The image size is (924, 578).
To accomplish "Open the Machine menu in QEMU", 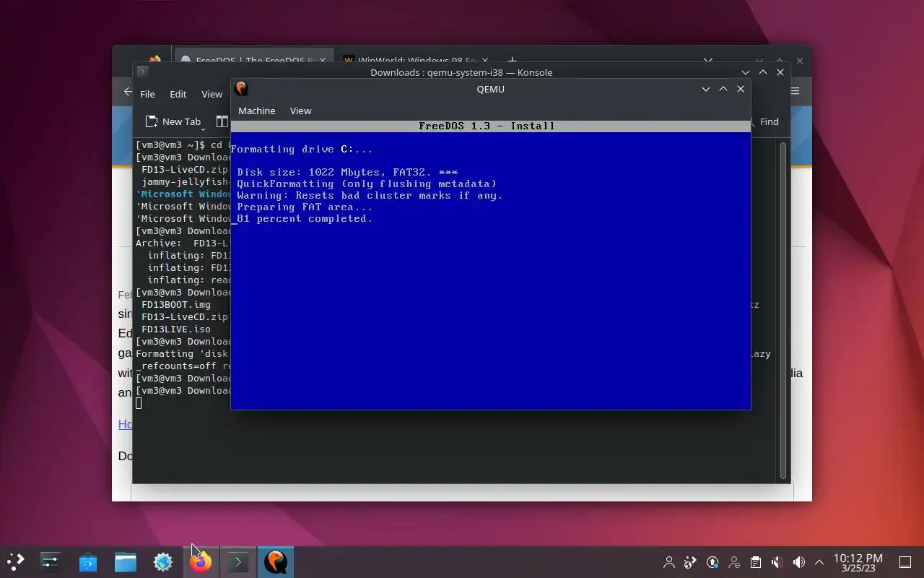I will click(257, 111).
